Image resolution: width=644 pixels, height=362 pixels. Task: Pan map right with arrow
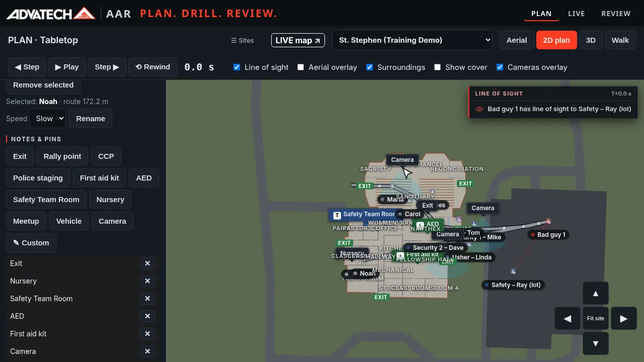[623, 318]
